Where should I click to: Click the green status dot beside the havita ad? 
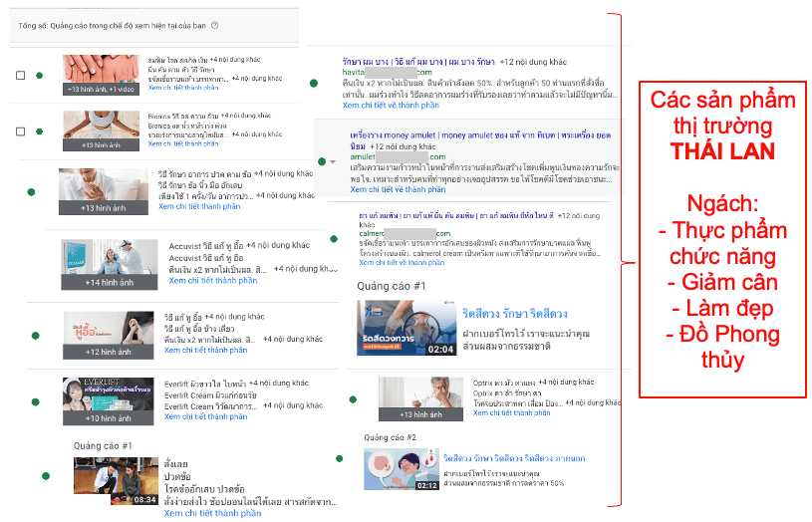click(x=314, y=83)
